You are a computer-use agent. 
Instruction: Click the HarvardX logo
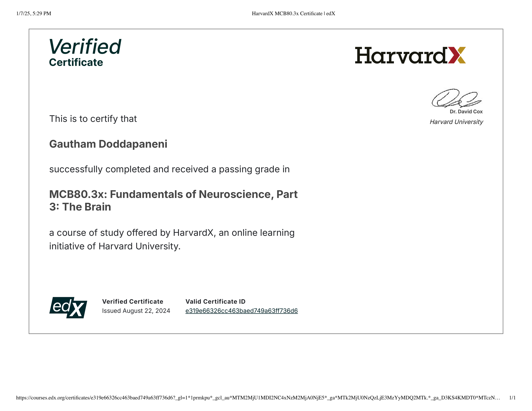click(x=410, y=56)
